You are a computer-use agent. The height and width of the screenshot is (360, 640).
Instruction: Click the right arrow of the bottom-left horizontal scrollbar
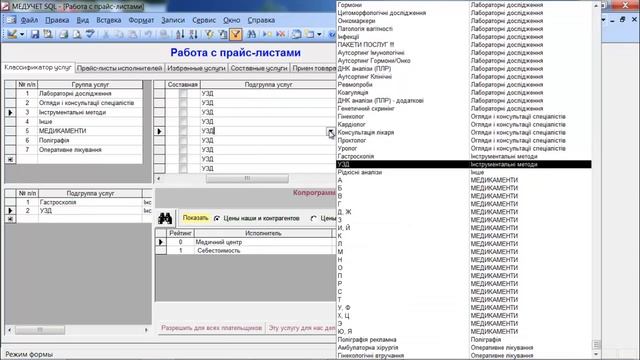(146, 330)
